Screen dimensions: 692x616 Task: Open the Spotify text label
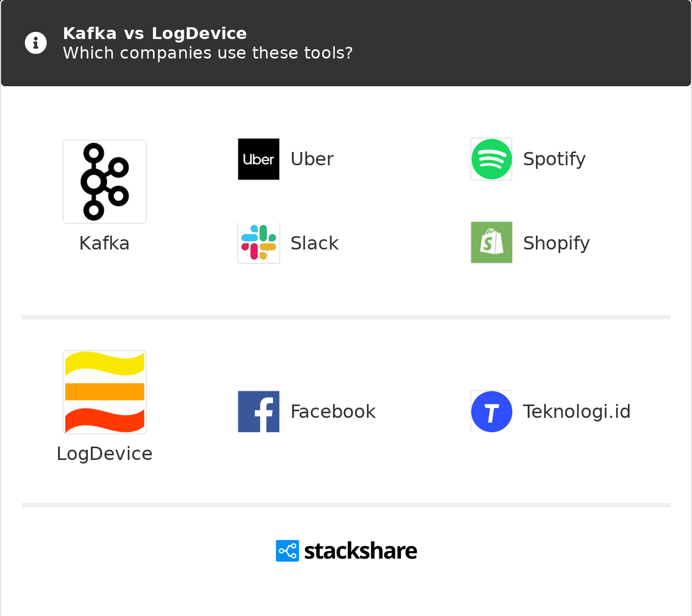pos(554,160)
